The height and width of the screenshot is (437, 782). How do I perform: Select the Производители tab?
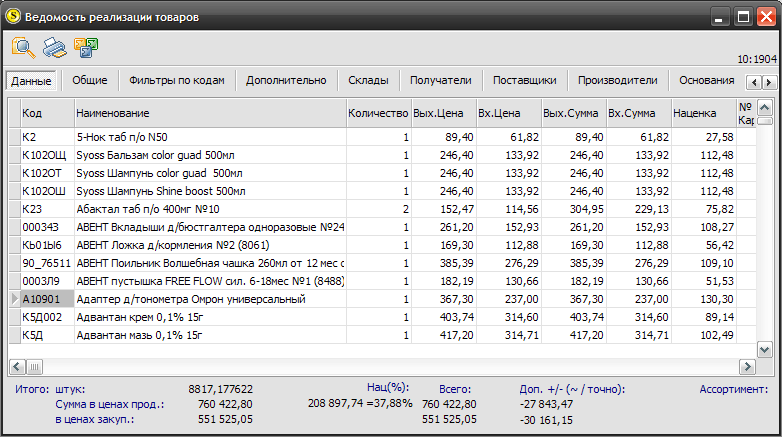(617, 80)
